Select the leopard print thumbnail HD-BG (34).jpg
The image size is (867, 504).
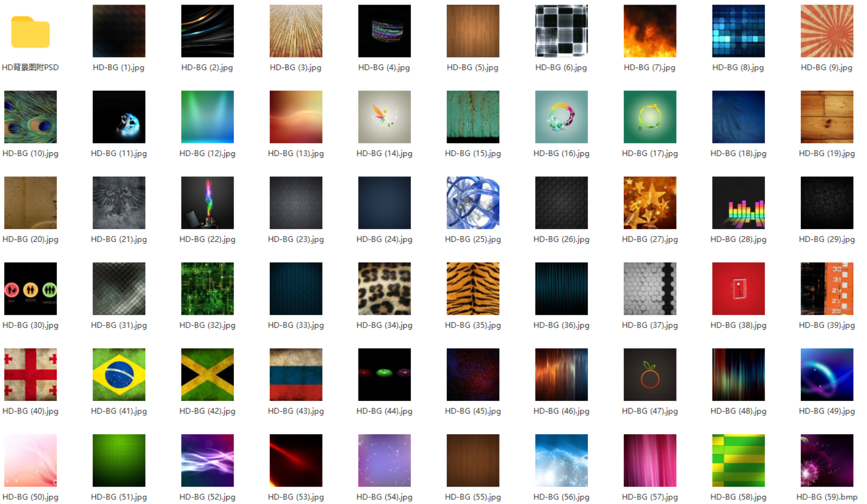click(384, 289)
